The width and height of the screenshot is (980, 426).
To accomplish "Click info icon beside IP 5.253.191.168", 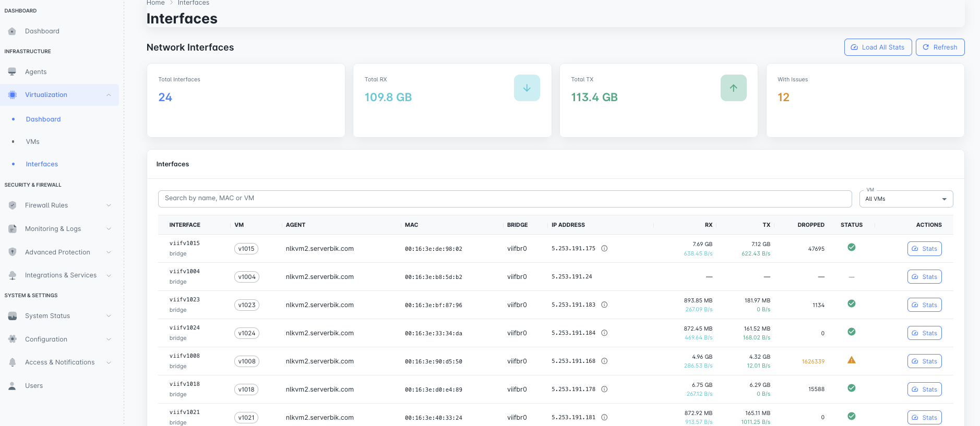I will 604,361.
